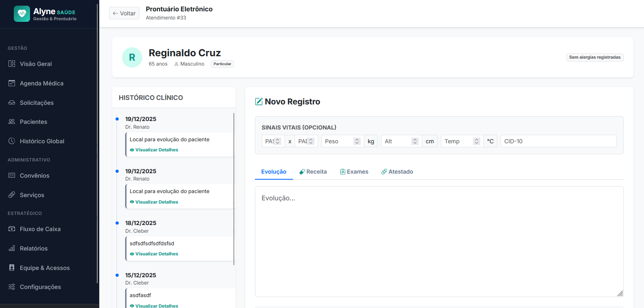View details of sdfsdfsdfsdfdsfsd record
This screenshot has width=644, height=308.
tap(156, 254)
